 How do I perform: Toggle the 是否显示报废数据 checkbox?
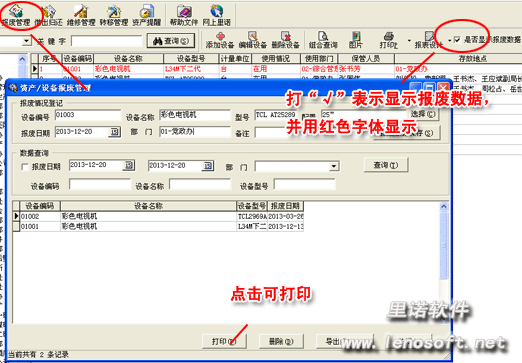(457, 40)
